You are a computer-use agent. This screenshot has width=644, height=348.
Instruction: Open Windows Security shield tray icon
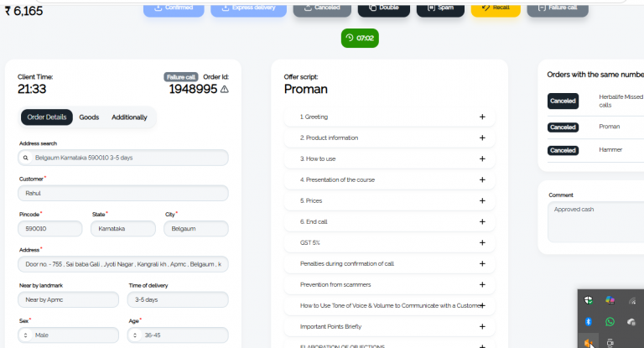(588, 301)
